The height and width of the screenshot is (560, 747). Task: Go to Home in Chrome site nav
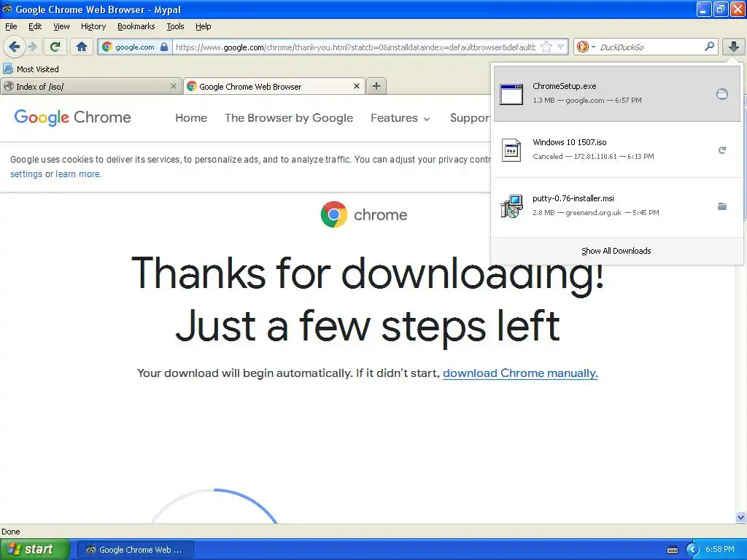pos(191,117)
